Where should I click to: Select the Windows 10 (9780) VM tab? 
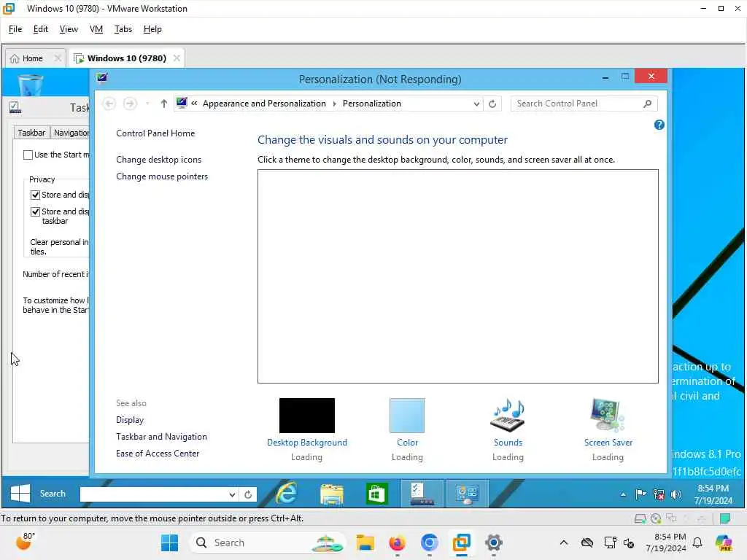pyautogui.click(x=126, y=58)
